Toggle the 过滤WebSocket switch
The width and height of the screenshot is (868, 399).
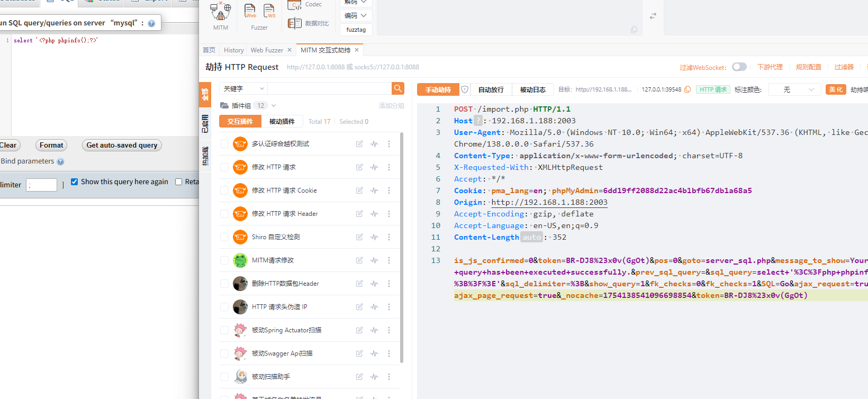(x=739, y=67)
